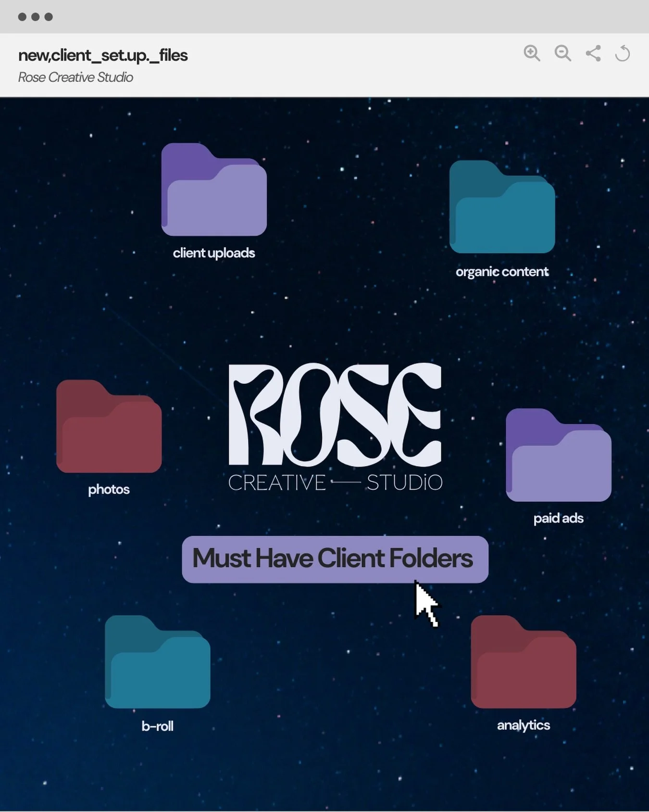Viewport: 649px width, 812px height.
Task: Open the analytics folder icon
Action: [524, 662]
